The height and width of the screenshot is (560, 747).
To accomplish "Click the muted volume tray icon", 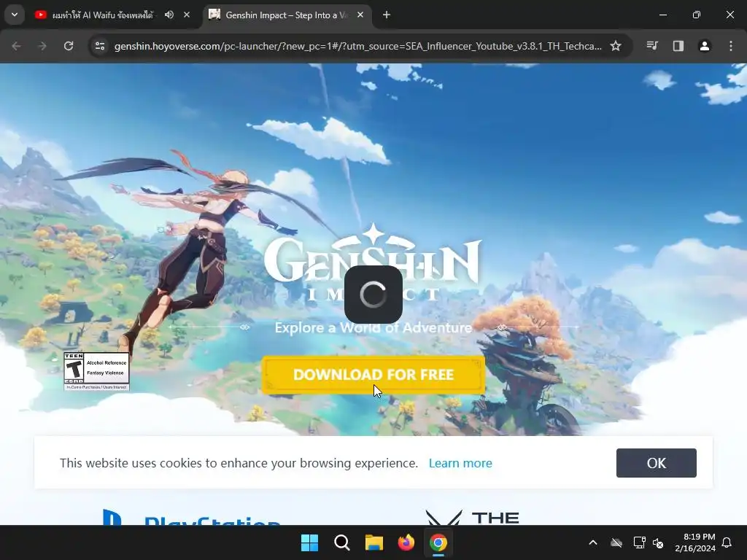I will [658, 542].
